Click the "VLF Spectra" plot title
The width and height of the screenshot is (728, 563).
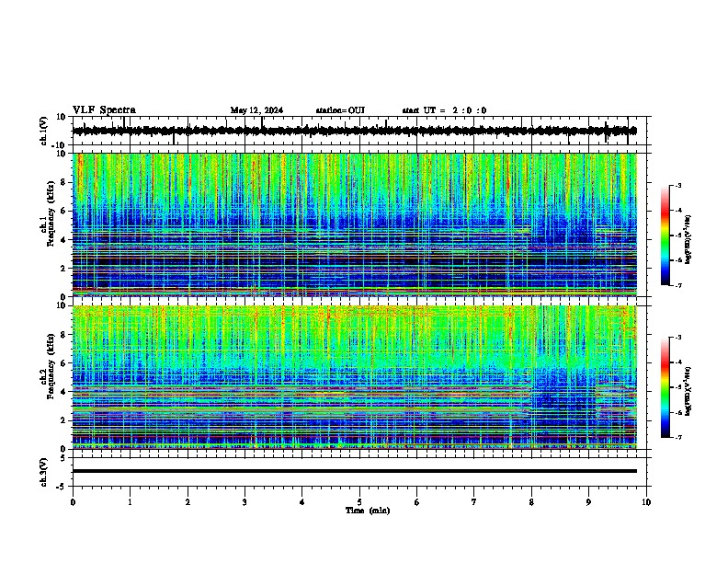click(x=104, y=110)
